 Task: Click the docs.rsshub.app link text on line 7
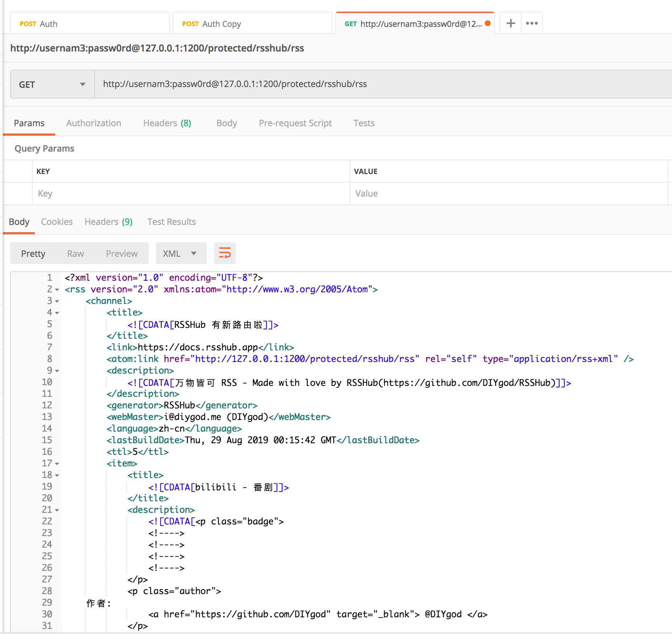coord(198,347)
